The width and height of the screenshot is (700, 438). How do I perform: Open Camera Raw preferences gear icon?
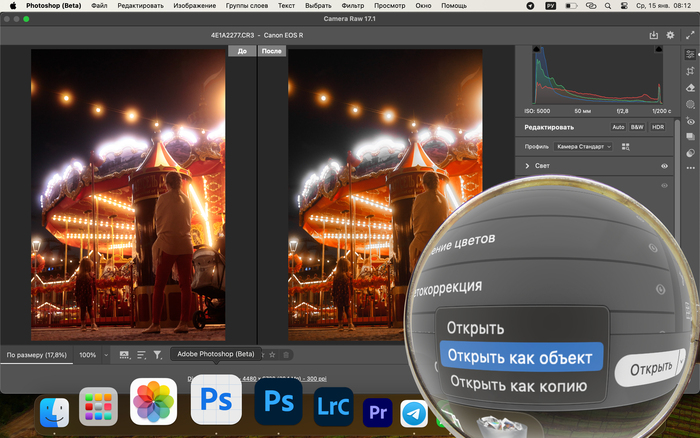[670, 35]
